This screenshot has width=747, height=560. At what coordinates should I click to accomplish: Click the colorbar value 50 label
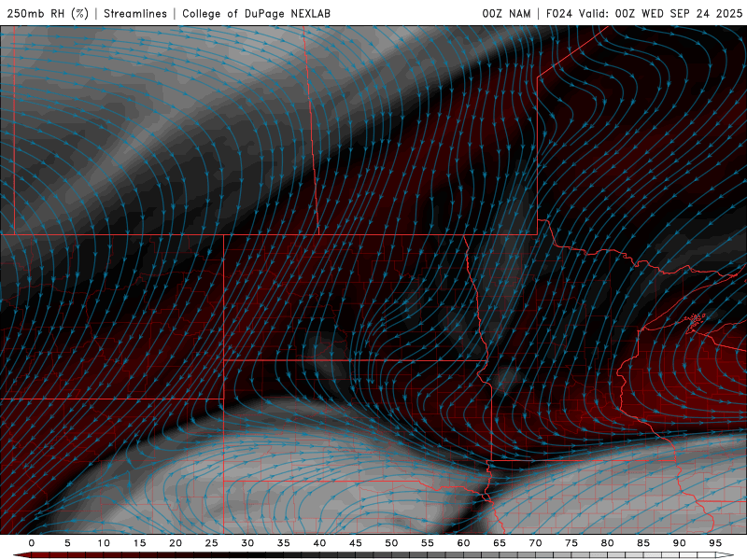point(391,543)
